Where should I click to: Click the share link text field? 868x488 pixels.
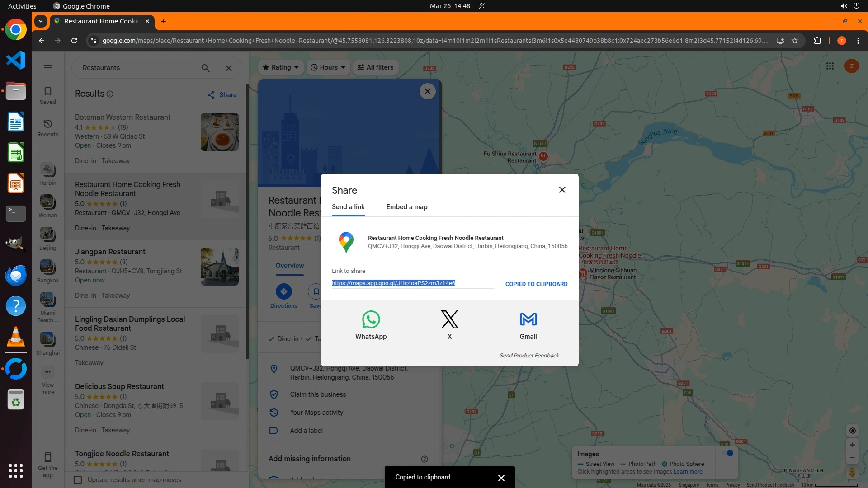tap(411, 283)
